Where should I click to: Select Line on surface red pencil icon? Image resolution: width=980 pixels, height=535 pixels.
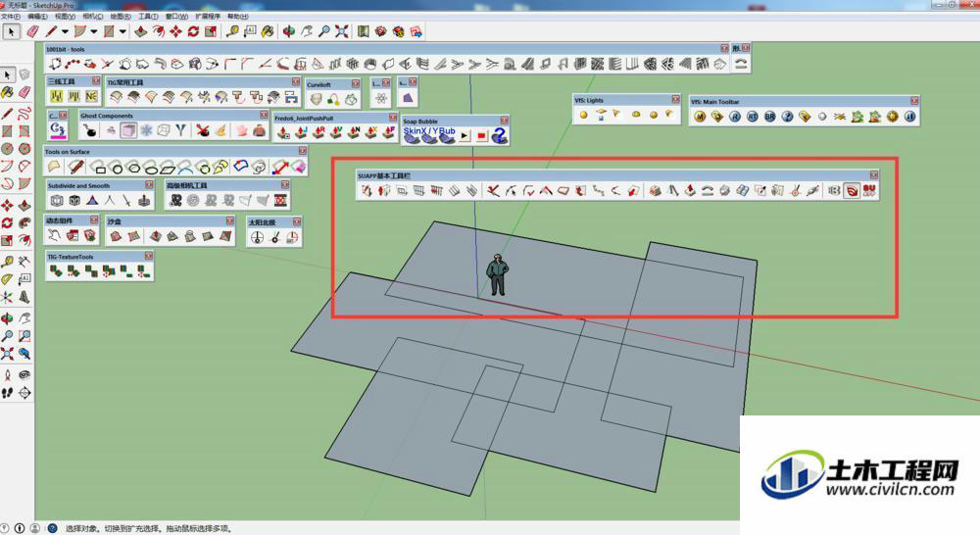(76, 167)
